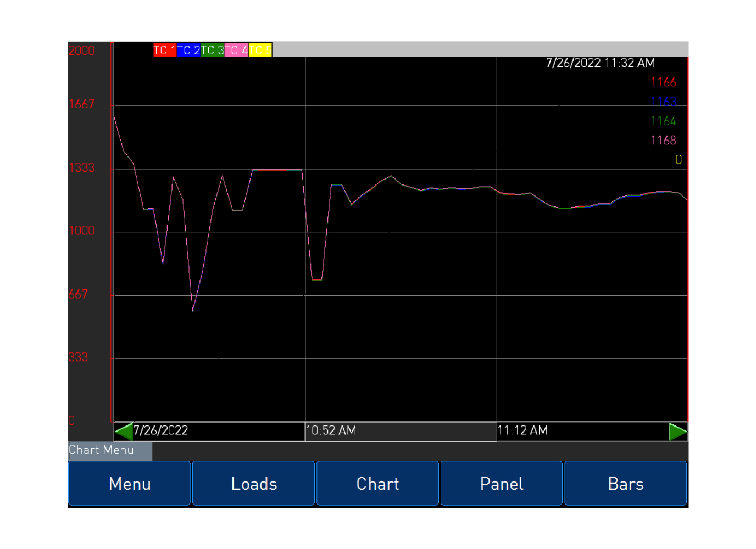This screenshot has width=756, height=549.
Task: Click the red 1166 temperature reading
Action: coord(663,82)
